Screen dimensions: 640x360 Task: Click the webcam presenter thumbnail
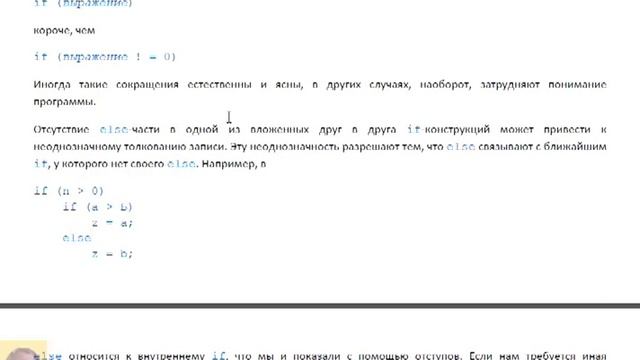click(x=23, y=350)
